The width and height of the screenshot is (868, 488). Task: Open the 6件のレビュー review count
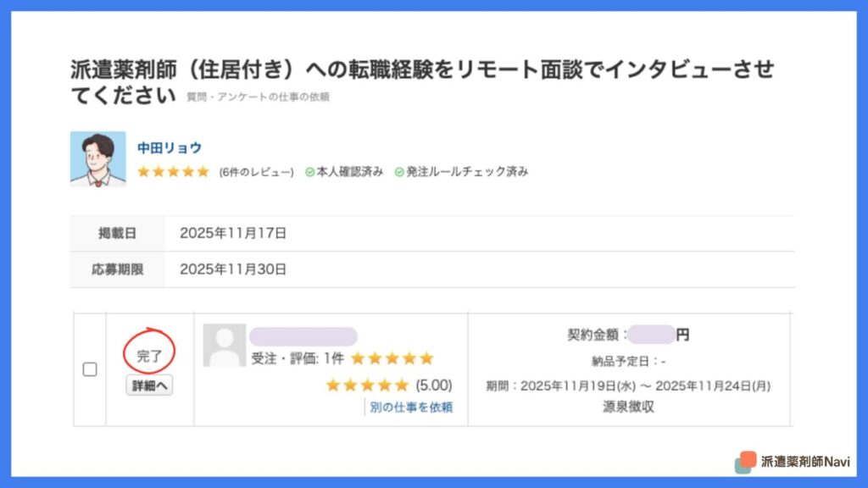tap(256, 172)
